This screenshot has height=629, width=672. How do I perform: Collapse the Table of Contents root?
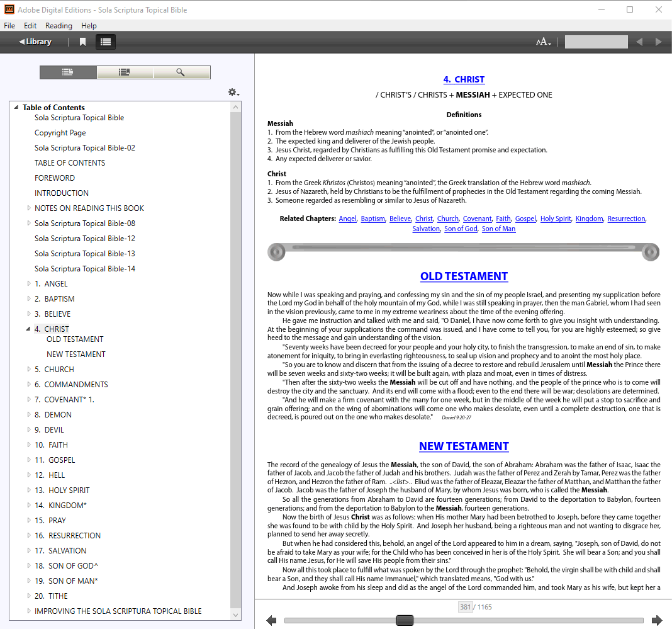(x=16, y=107)
